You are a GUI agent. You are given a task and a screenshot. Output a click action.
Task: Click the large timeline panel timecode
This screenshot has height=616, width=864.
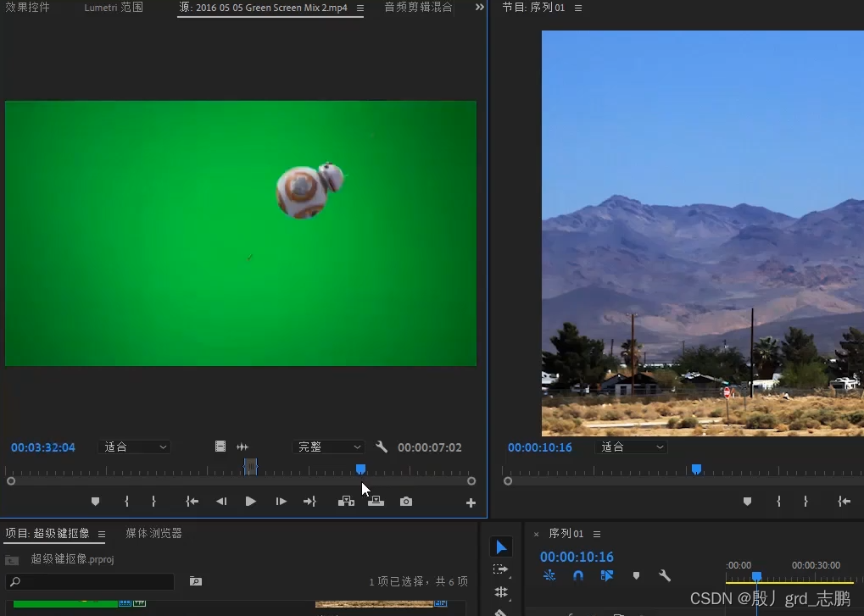click(x=577, y=557)
